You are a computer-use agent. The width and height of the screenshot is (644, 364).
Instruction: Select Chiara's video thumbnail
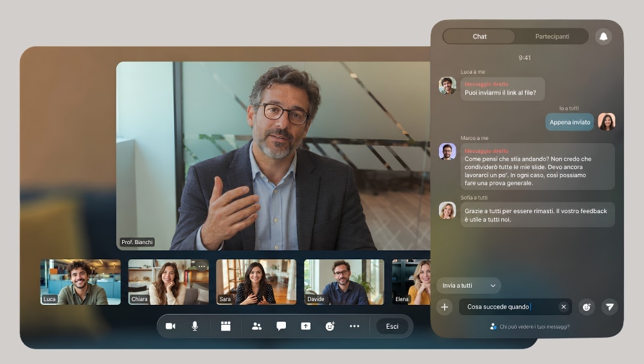pos(168,282)
